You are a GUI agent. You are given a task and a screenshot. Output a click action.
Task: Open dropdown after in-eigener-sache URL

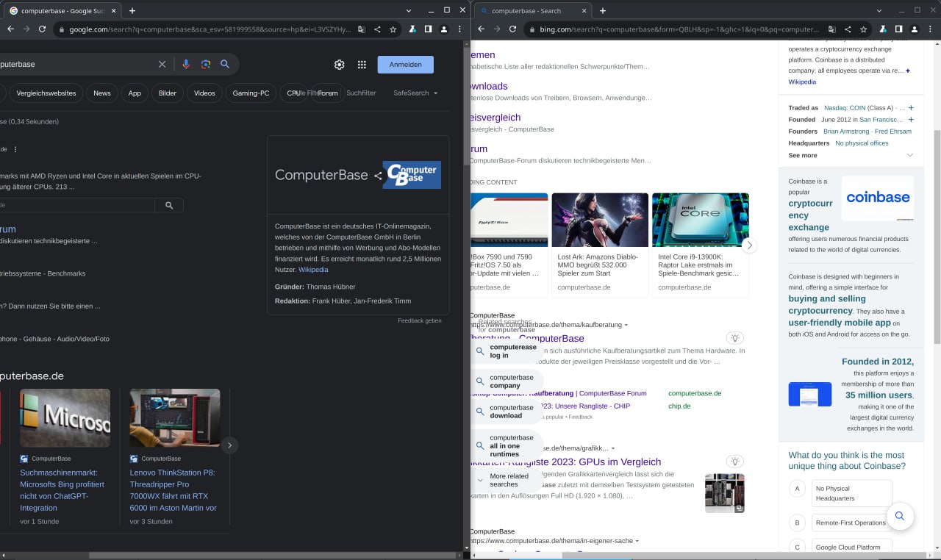[637, 541]
